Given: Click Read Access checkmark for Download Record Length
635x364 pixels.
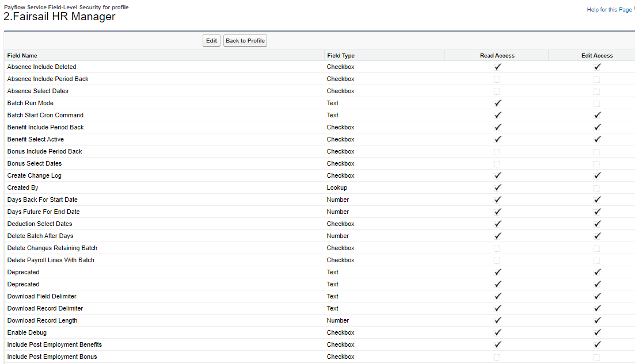Looking at the screenshot, I should point(497,321).
